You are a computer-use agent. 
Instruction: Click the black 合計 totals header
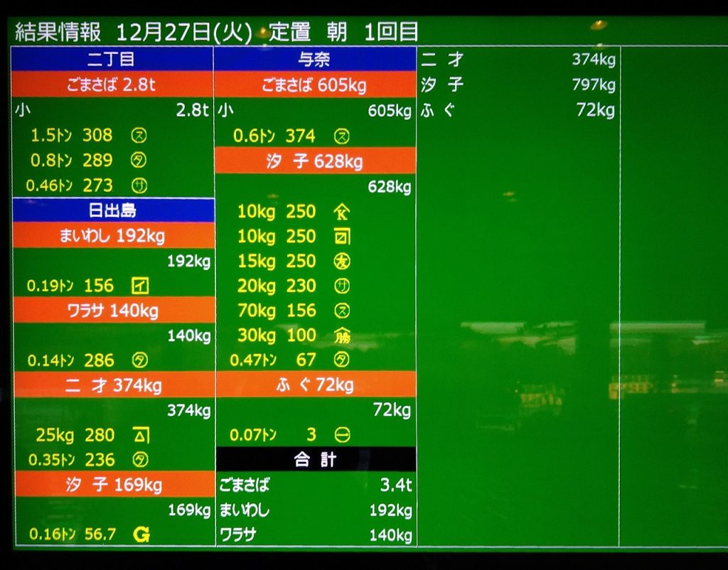click(314, 460)
